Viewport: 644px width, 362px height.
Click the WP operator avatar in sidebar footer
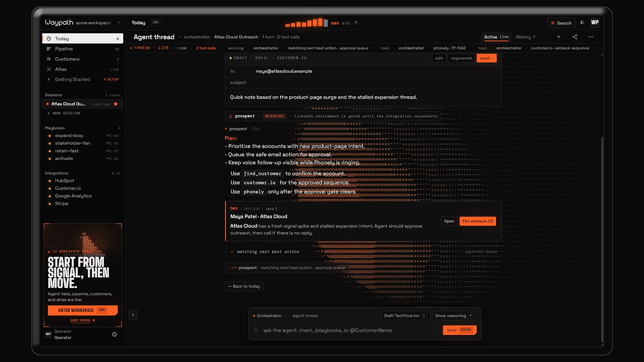(48, 334)
